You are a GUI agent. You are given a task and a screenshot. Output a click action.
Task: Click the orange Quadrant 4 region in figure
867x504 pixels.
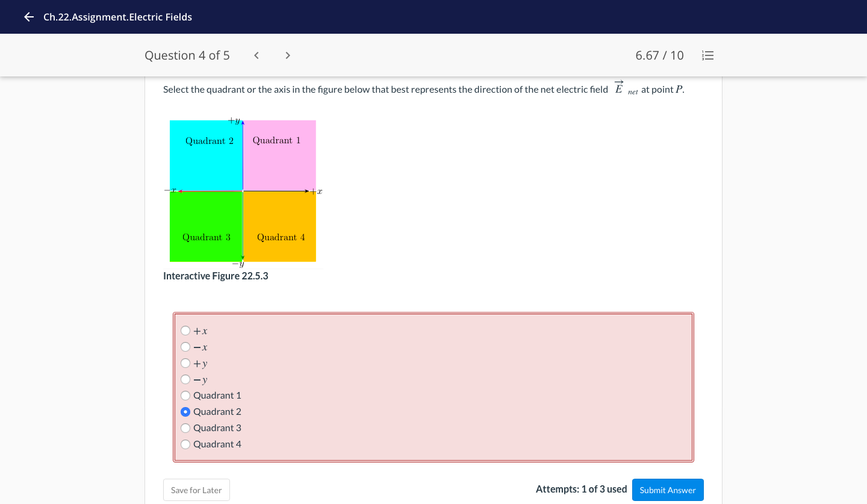[279, 226]
